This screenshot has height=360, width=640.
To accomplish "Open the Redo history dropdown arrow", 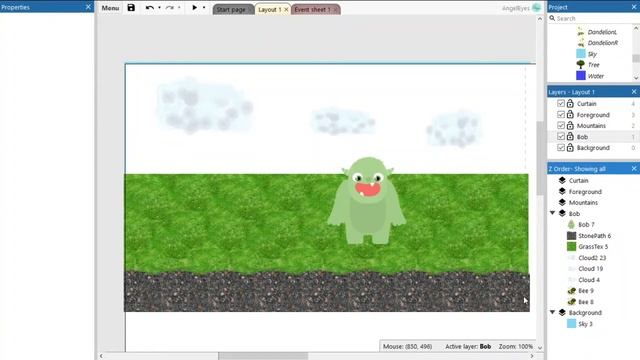I will [x=179, y=8].
